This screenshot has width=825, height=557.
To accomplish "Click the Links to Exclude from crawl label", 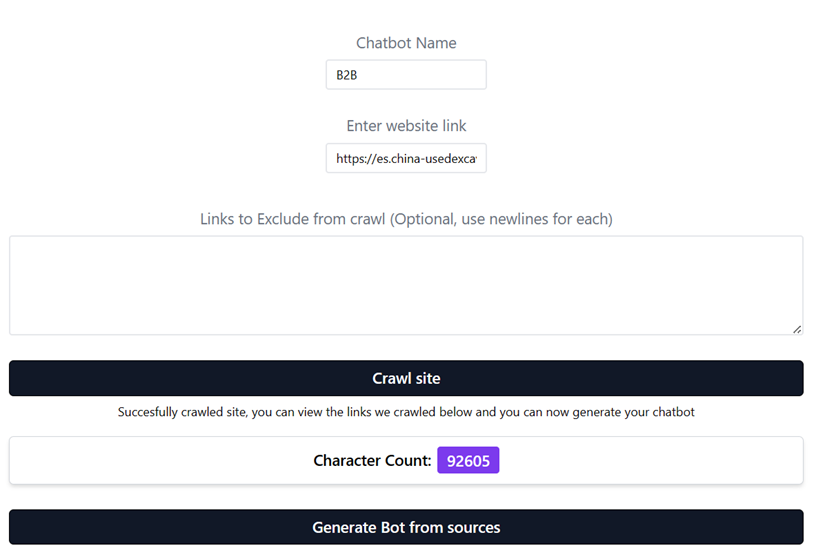I will 406,219.
